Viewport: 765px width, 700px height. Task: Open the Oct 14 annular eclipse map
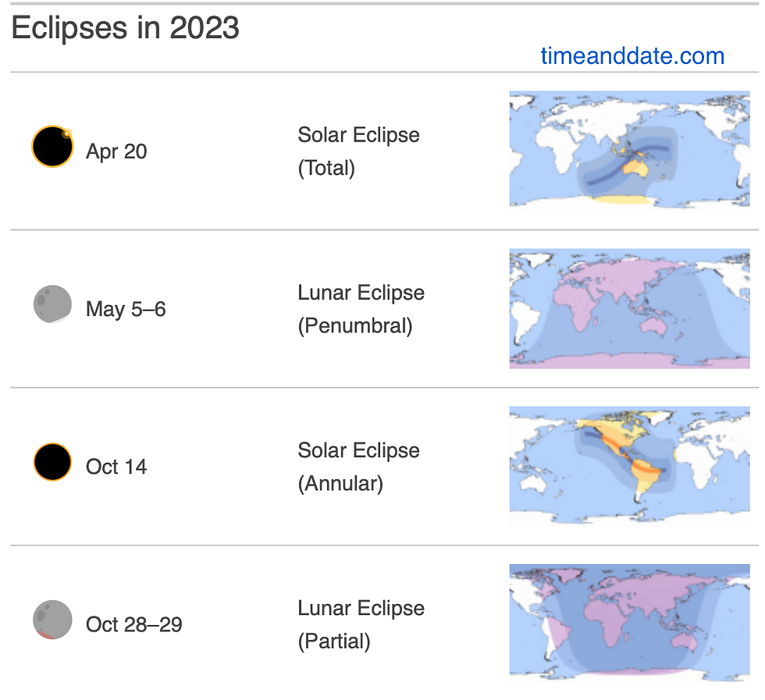click(629, 466)
